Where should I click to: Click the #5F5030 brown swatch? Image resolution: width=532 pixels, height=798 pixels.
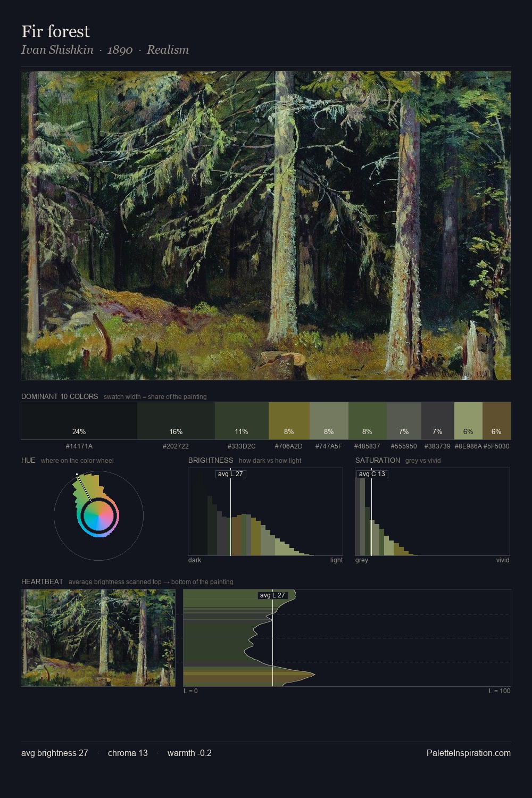click(496, 421)
